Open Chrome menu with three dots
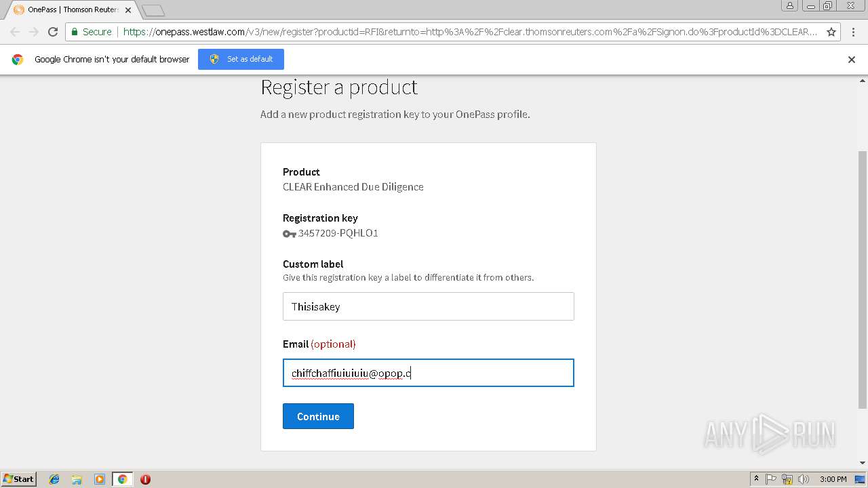868x488 pixels. [x=853, y=32]
